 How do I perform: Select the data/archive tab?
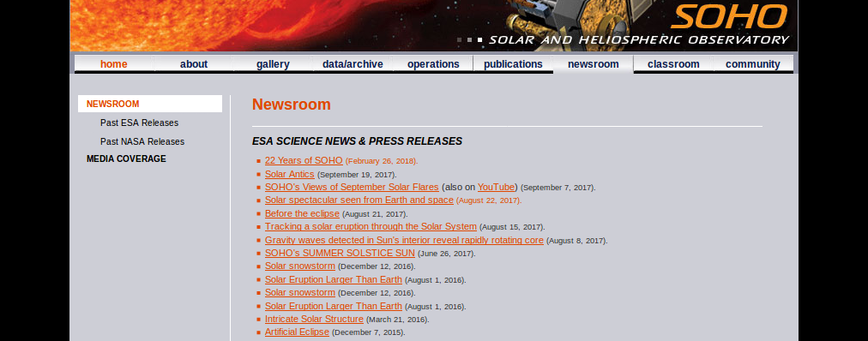click(353, 64)
